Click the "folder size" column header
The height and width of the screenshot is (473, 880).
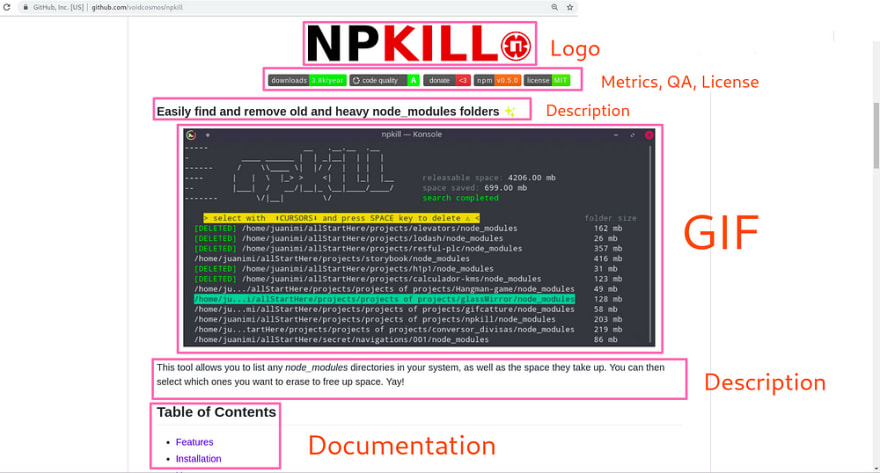pyautogui.click(x=610, y=218)
